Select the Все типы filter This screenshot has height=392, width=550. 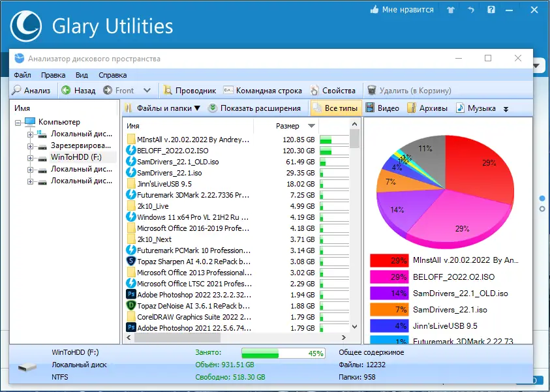[x=336, y=108]
